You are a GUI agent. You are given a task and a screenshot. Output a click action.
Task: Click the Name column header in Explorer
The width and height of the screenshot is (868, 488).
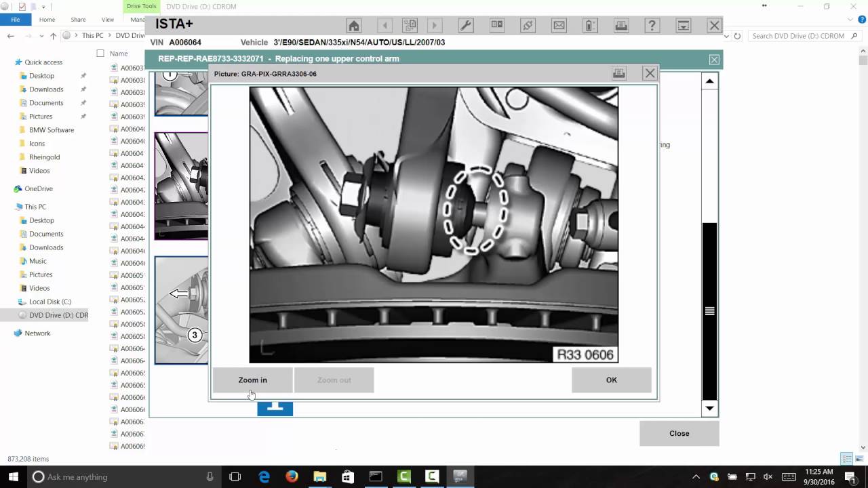[x=119, y=54]
